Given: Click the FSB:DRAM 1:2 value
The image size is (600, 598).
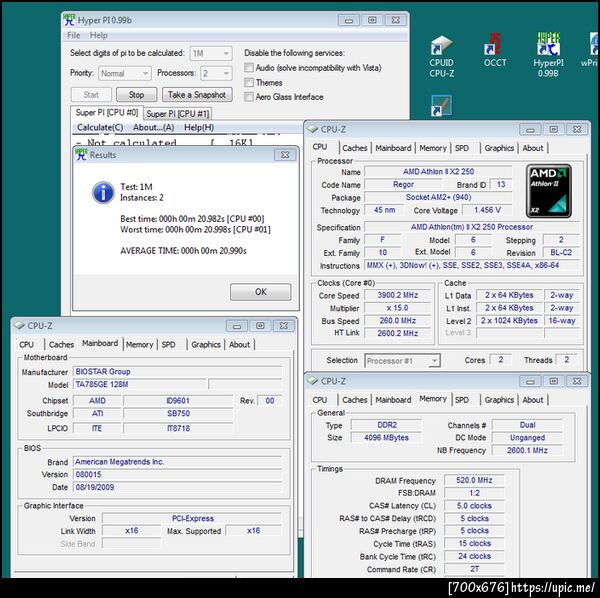Looking at the screenshot, I should (474, 493).
